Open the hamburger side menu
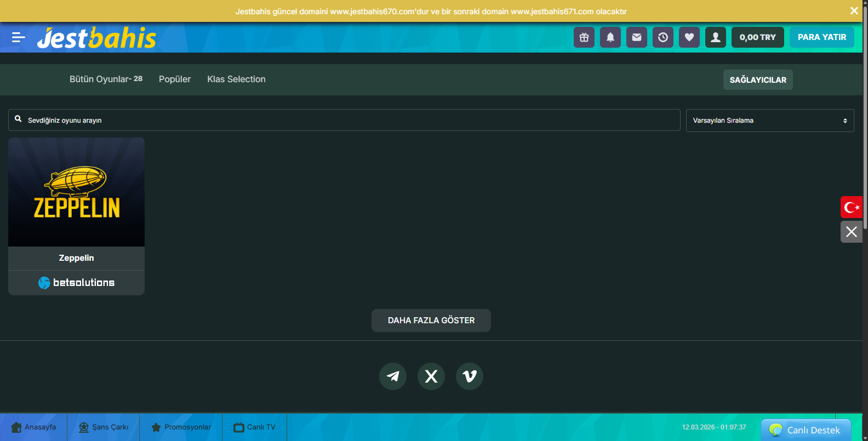 (19, 37)
